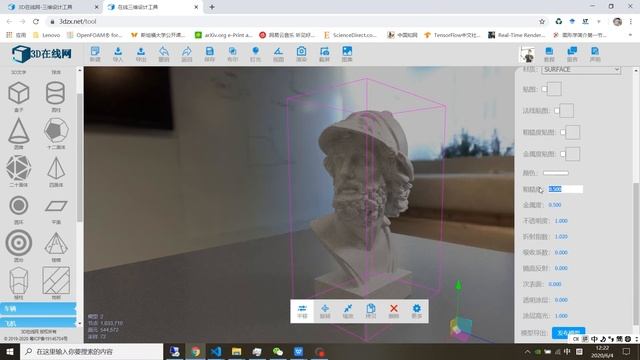This screenshot has height=360, width=640.
Task: Select the translate tool in floating toolbar
Action: pyautogui.click(x=302, y=311)
